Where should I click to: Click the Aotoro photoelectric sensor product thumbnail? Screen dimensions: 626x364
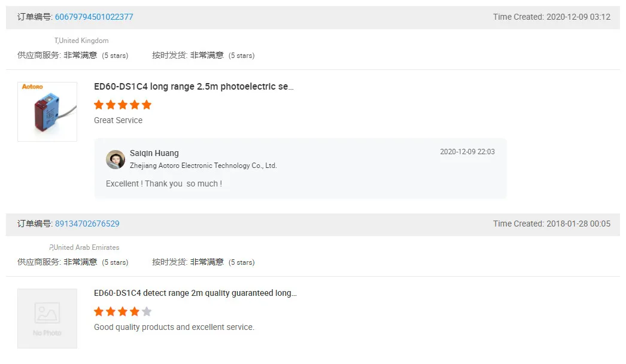[47, 112]
